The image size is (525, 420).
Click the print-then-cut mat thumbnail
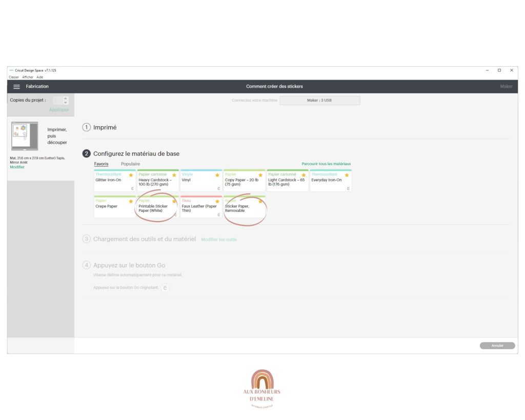(25, 135)
